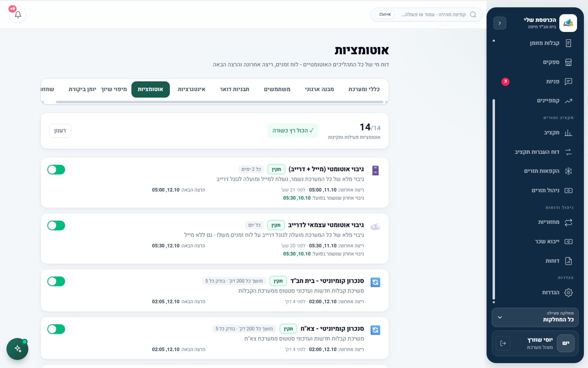
Task: Click logout icon next to יוסי שוורץ
Action: 503,343
